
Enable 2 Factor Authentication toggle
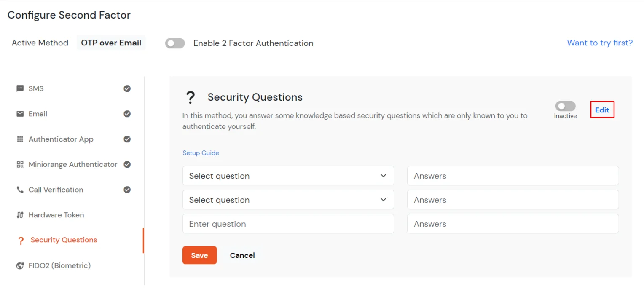[x=175, y=43]
